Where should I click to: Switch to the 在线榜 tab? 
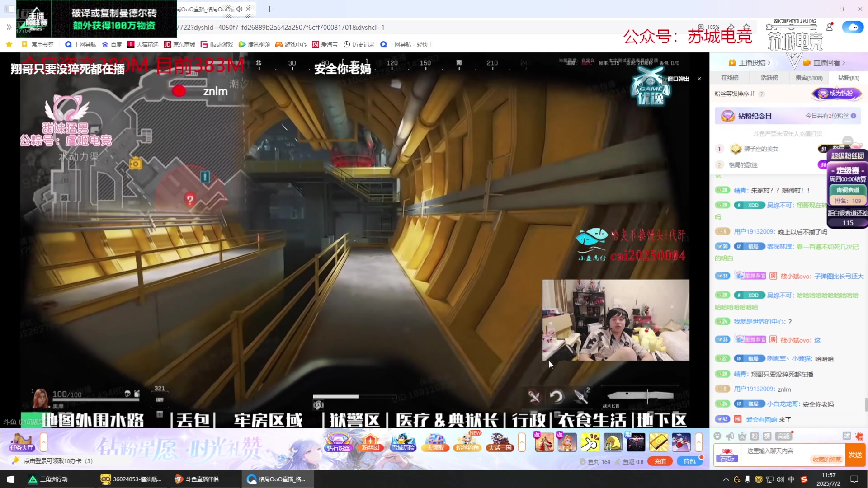(730, 78)
